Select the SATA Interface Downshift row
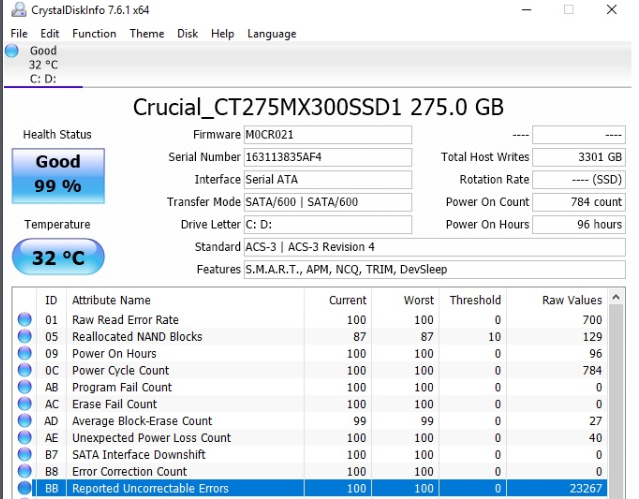Image resolution: width=639 pixels, height=499 pixels. (x=310, y=455)
